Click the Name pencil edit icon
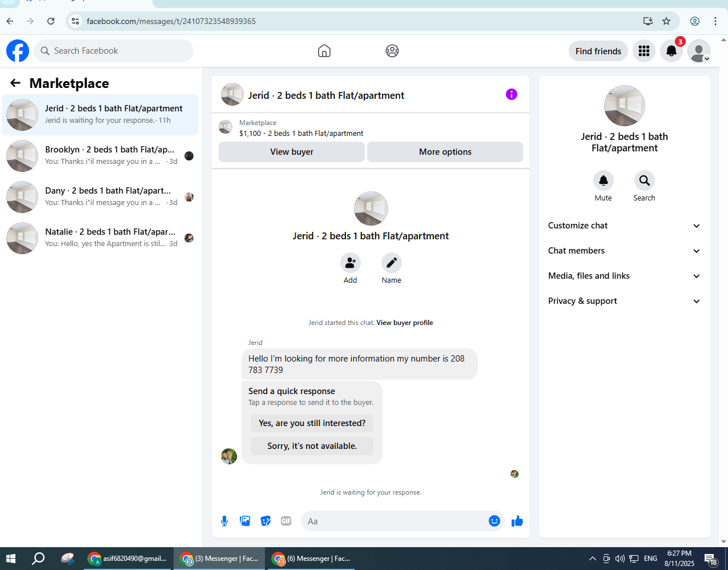The height and width of the screenshot is (570, 728). pos(392,263)
